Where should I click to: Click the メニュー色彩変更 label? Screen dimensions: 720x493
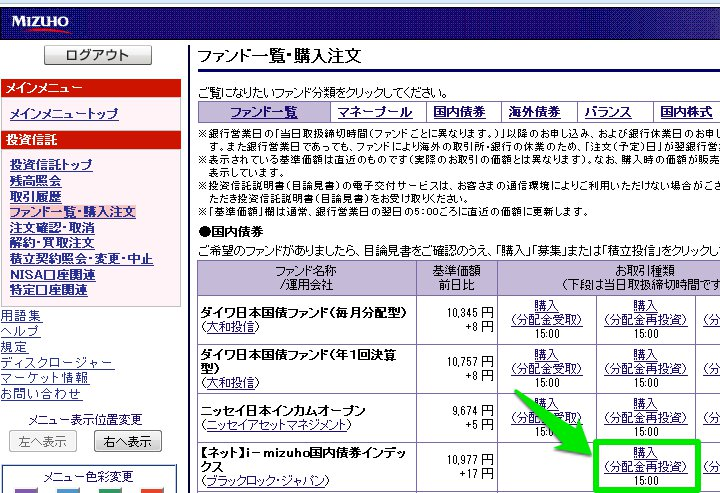88,476
